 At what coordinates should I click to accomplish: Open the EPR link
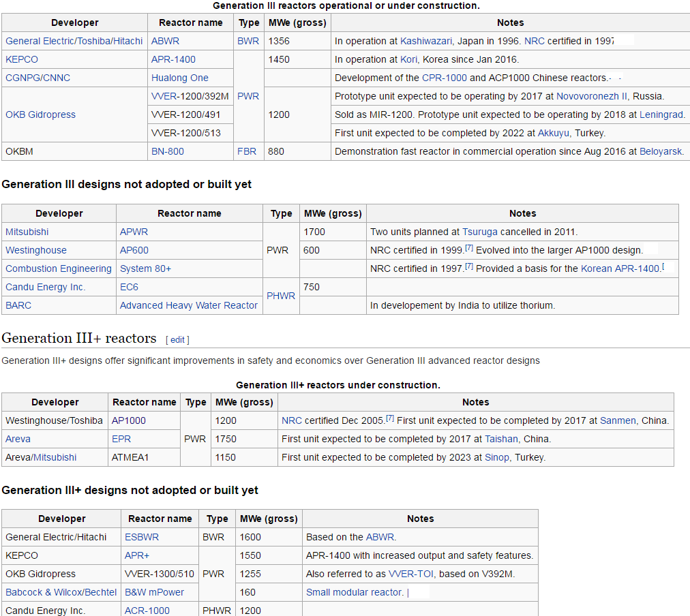pos(121,440)
